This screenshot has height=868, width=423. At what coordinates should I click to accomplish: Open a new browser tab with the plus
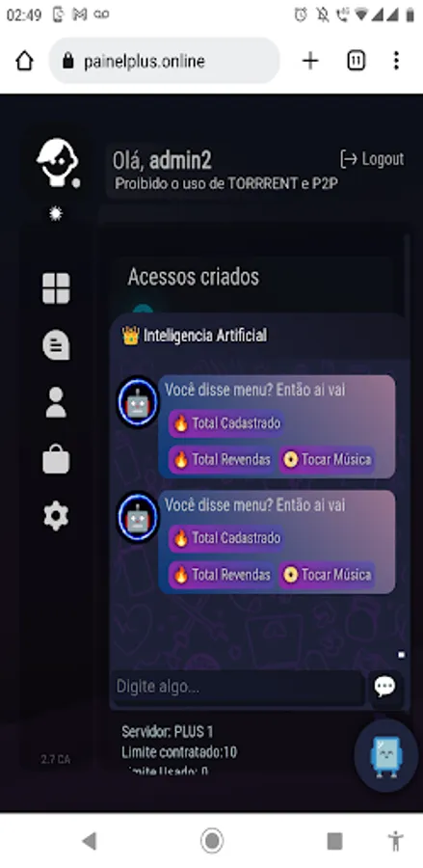[310, 61]
